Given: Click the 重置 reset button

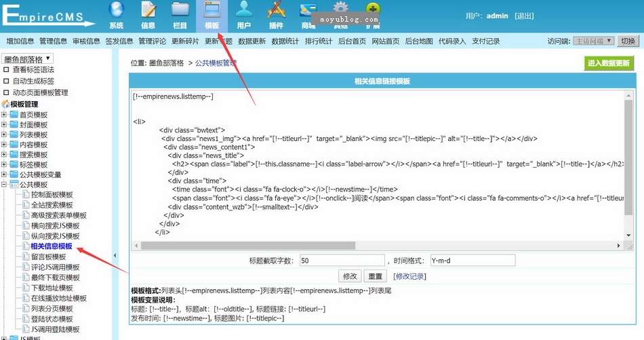Looking at the screenshot, I should tap(376, 276).
